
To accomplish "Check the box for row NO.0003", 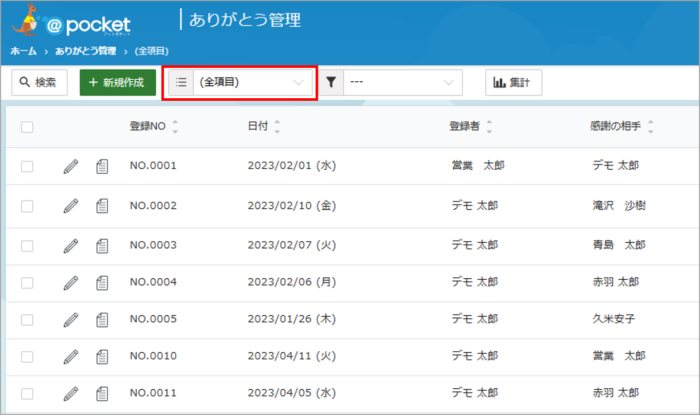I will (x=27, y=246).
